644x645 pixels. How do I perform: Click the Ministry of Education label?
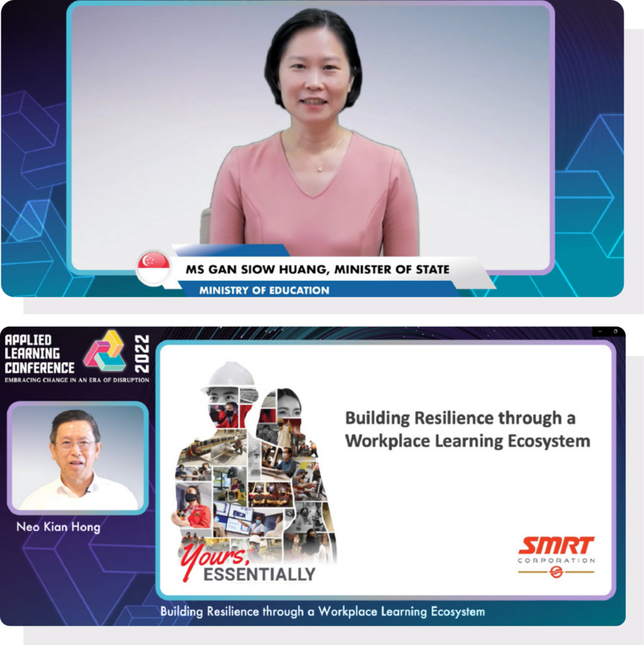(264, 290)
